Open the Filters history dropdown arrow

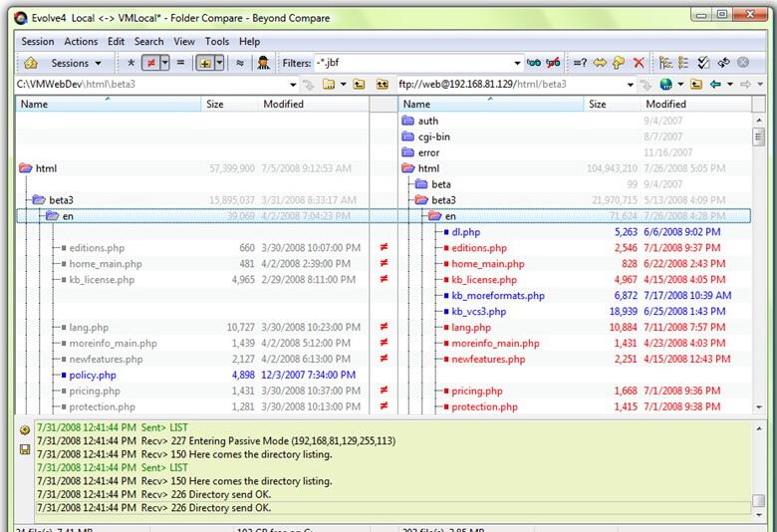(x=517, y=63)
